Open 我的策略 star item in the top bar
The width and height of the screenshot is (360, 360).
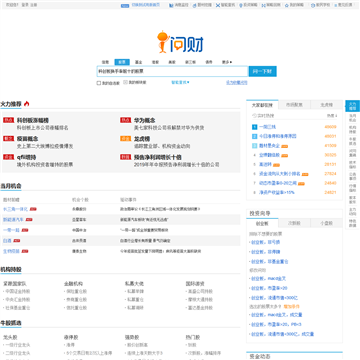pos(294,5)
